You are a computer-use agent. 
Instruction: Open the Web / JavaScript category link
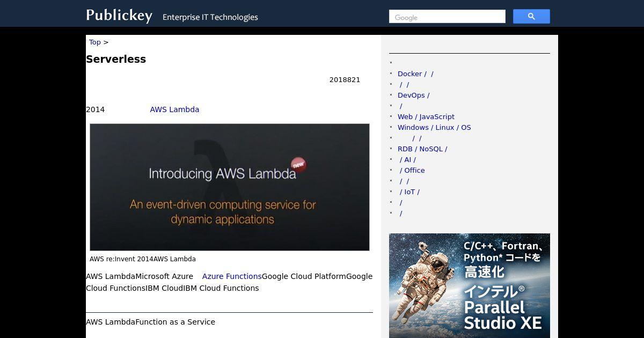[426, 117]
